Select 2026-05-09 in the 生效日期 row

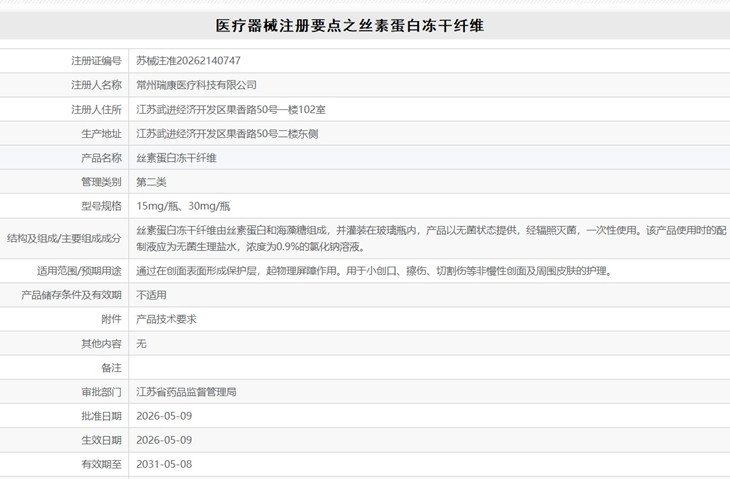coord(164,440)
